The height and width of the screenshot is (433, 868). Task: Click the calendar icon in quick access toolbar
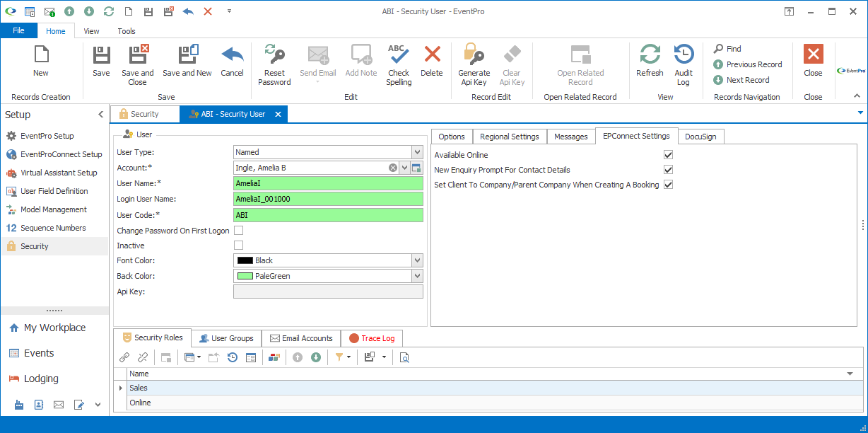tap(30, 11)
